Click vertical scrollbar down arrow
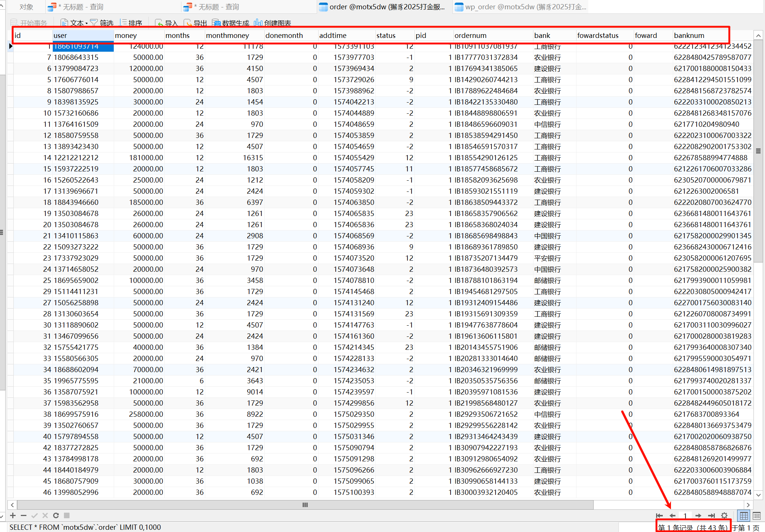The height and width of the screenshot is (532, 765). pyautogui.click(x=759, y=494)
